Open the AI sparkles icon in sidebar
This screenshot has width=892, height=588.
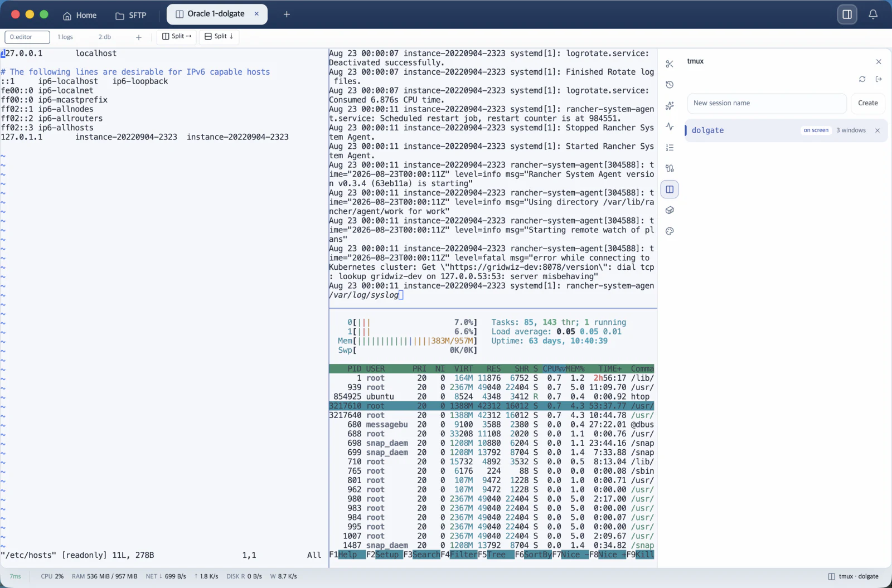pos(670,106)
